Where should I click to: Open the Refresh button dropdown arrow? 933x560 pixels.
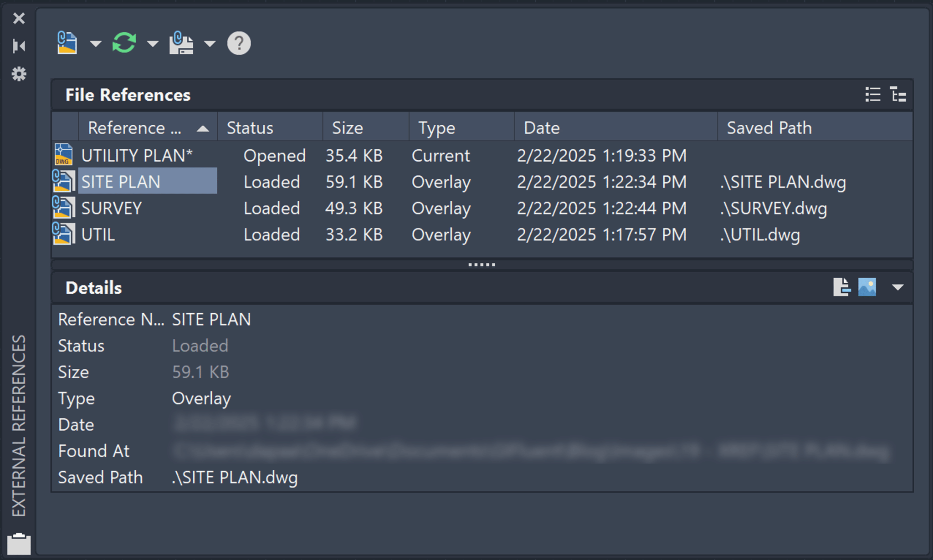152,45
